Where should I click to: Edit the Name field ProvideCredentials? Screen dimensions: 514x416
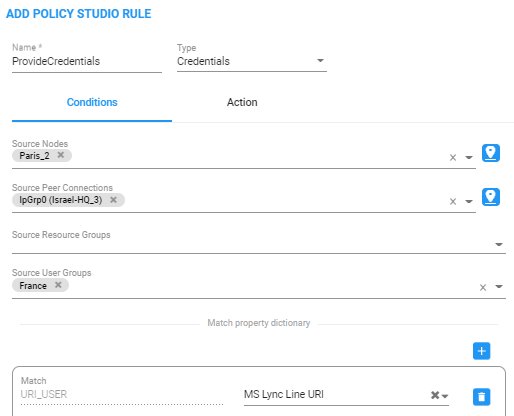[87, 61]
